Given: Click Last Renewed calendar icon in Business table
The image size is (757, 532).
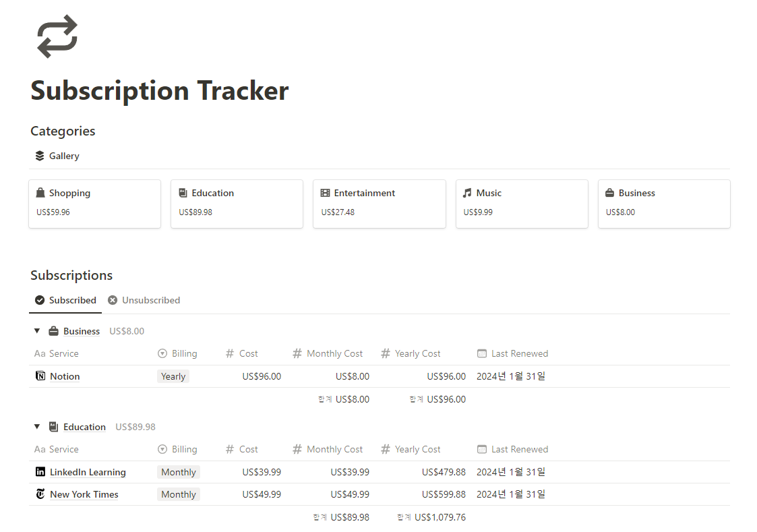Looking at the screenshot, I should [482, 353].
